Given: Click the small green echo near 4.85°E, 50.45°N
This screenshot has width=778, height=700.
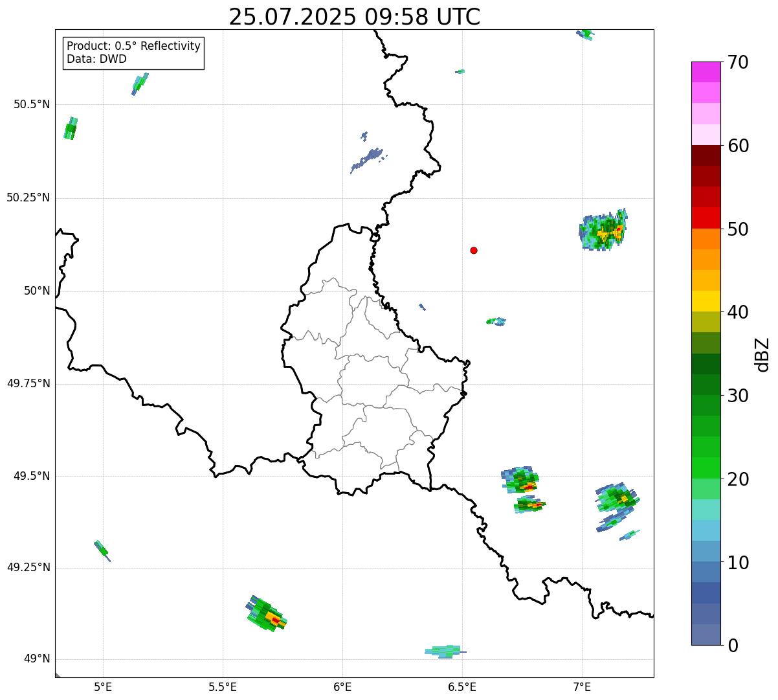Looking at the screenshot, I should pos(71,128).
